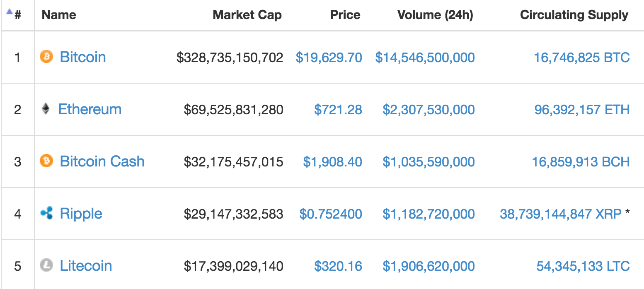Click the Bitcoin Cash logo icon

[x=46, y=161]
